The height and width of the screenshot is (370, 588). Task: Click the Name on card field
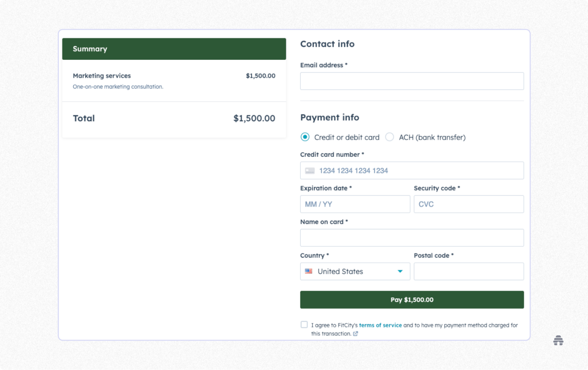(412, 238)
